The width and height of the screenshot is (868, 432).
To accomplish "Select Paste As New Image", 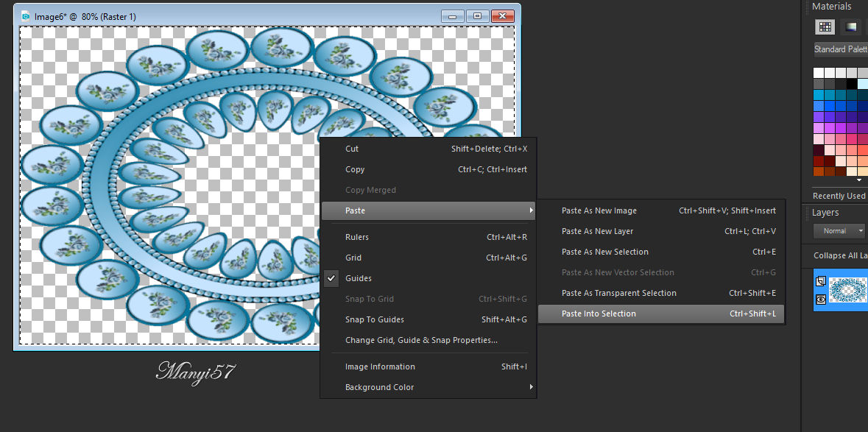I will (661, 210).
